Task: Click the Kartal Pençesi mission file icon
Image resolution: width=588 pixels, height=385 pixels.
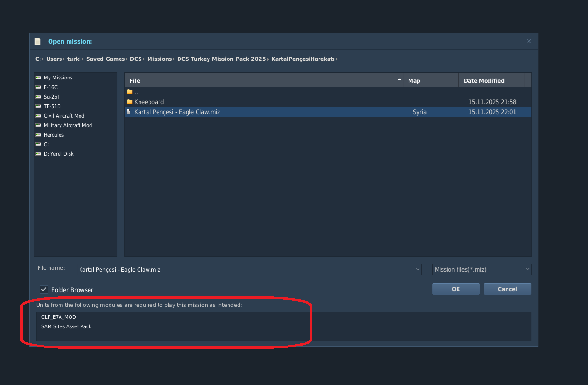Action: tap(129, 112)
